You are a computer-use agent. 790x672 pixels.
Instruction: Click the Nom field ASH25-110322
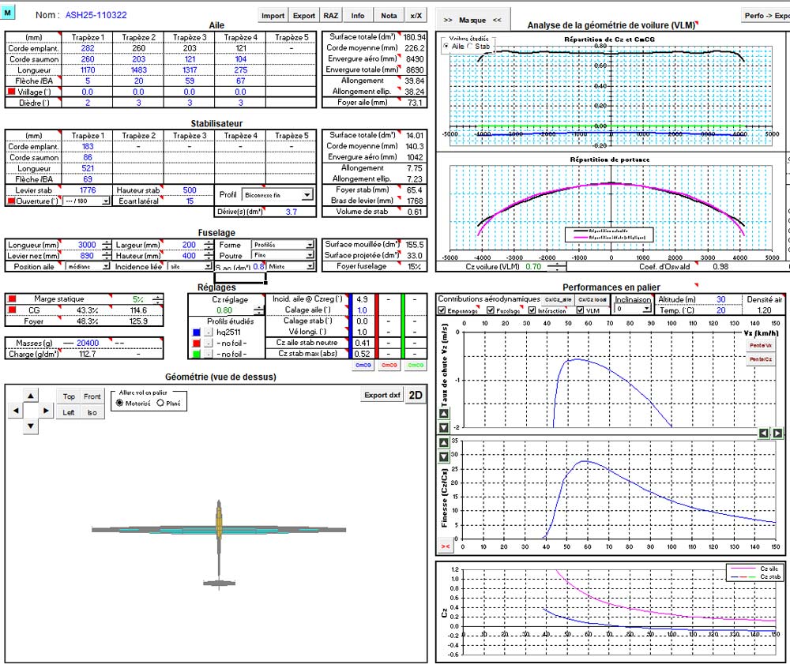coord(96,15)
